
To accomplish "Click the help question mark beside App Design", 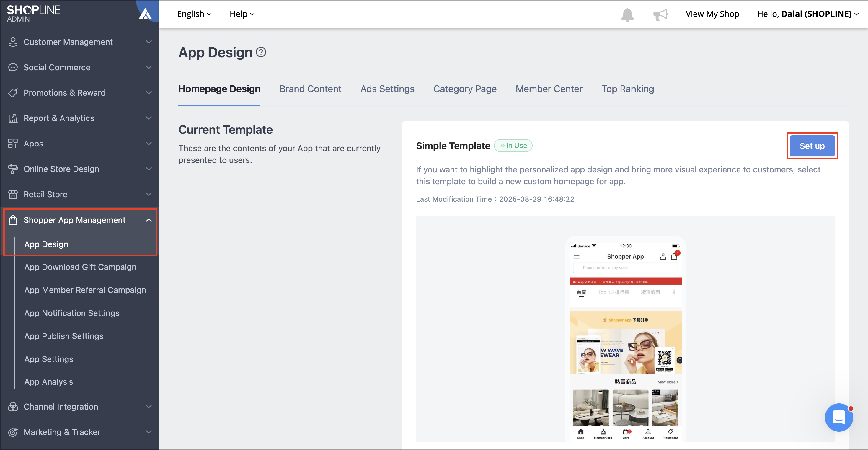I will pos(261,52).
